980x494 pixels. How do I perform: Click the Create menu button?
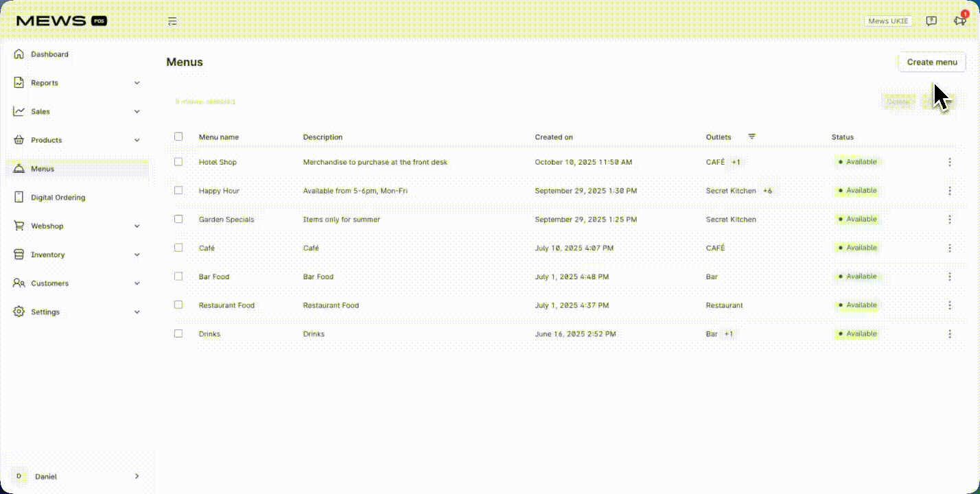(x=932, y=62)
